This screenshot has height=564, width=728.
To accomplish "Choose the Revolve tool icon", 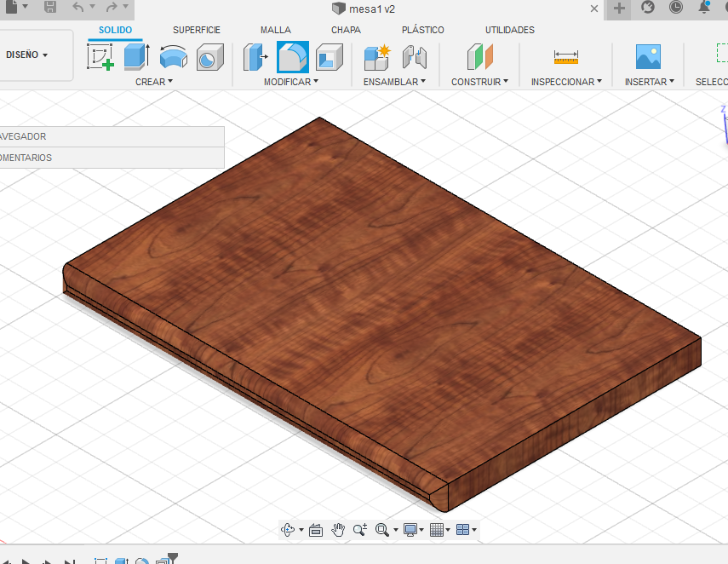I will pos(173,57).
